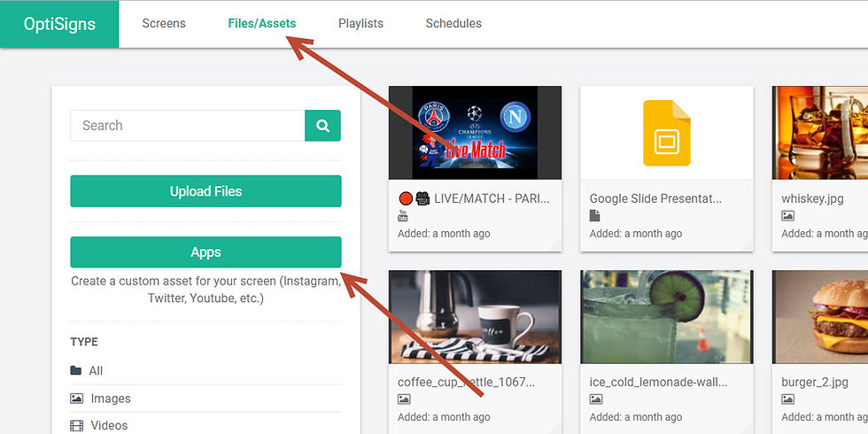
Task: Open the Screens tab
Action: pyautogui.click(x=164, y=24)
